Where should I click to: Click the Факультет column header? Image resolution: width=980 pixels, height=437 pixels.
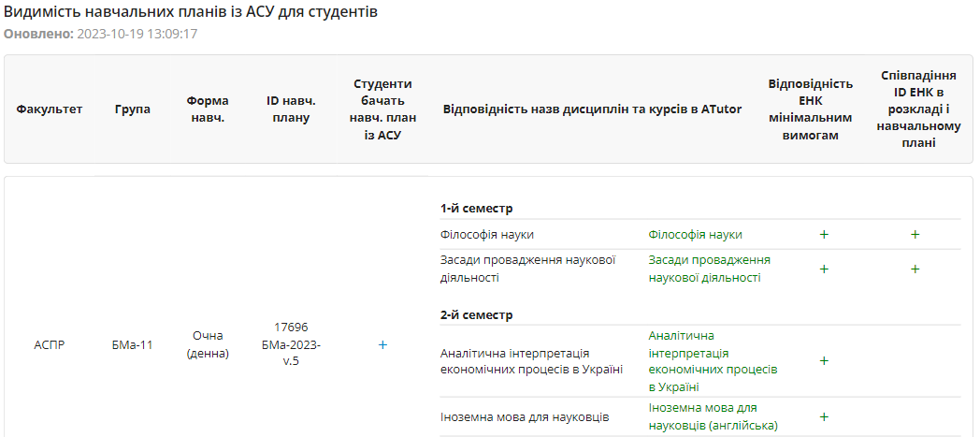50,109
